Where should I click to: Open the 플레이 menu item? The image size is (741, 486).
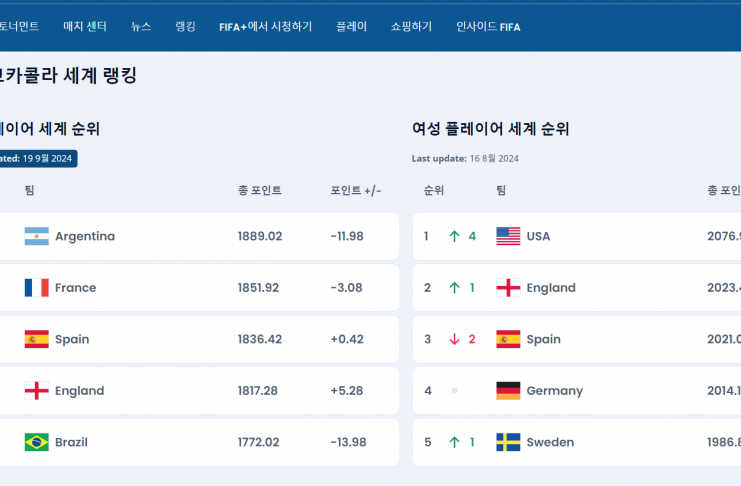351,27
